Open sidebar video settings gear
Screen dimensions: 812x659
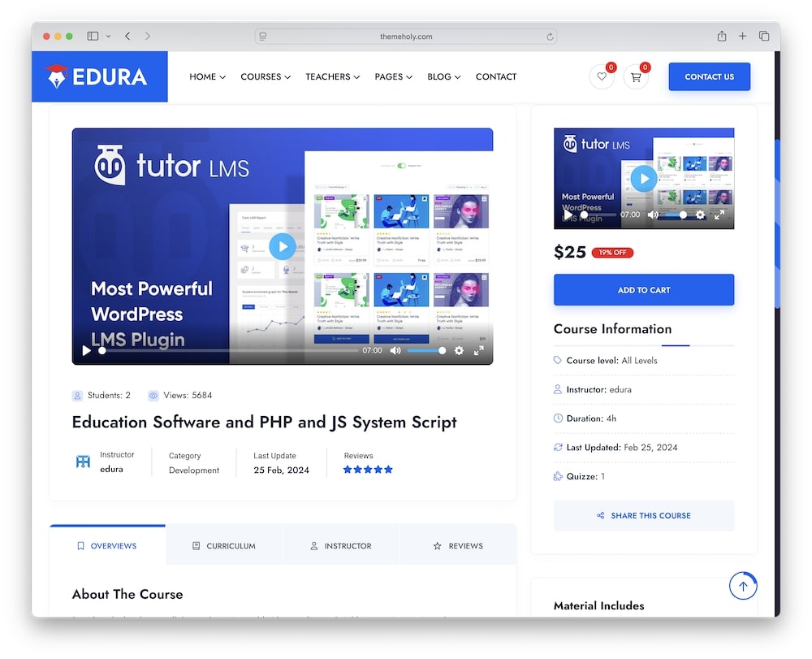point(700,215)
